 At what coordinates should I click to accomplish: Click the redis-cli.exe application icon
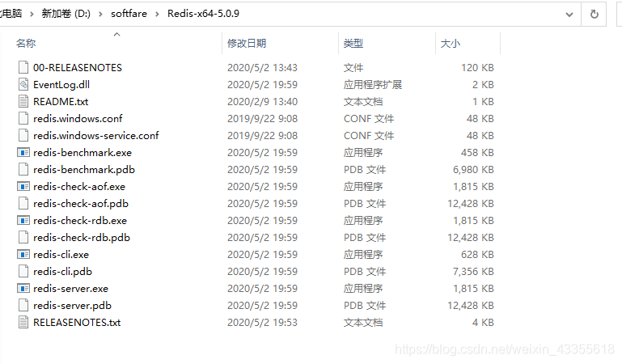coord(23,255)
